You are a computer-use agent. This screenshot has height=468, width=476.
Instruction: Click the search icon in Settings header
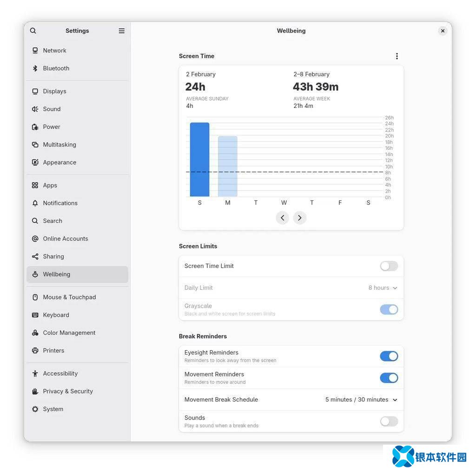coord(33,31)
